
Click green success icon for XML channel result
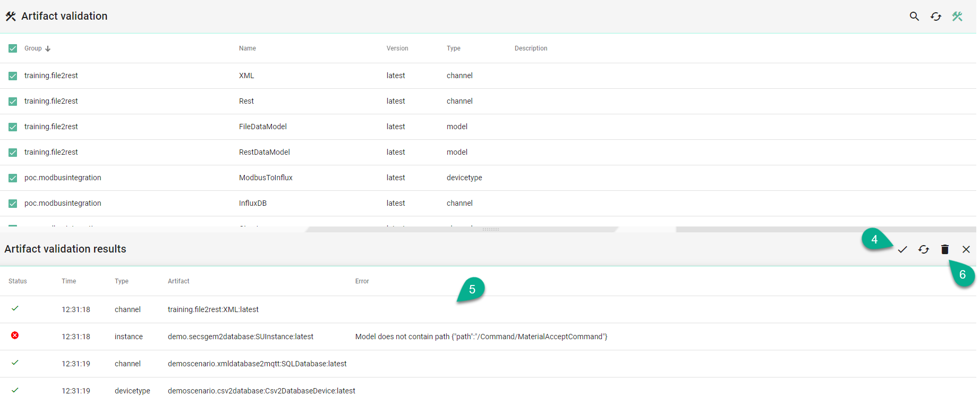point(15,308)
